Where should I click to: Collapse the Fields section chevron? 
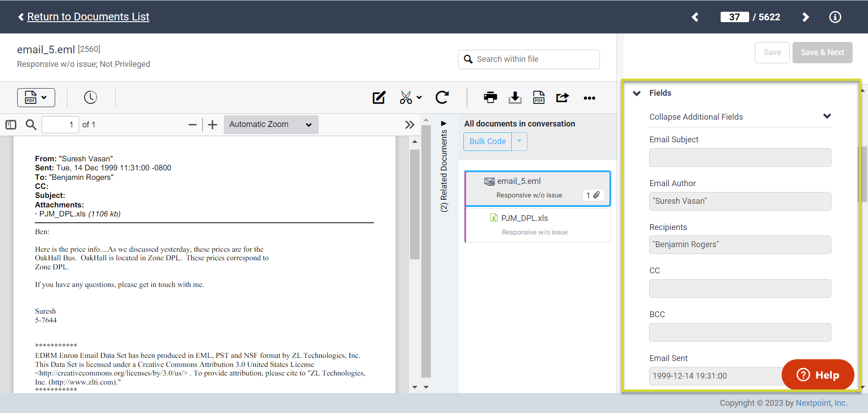click(637, 93)
